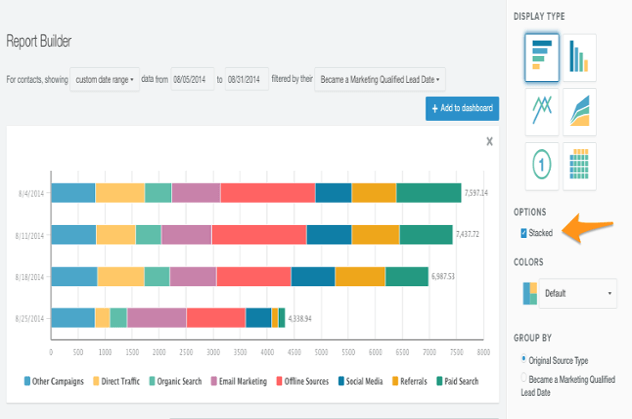Pick the table grid display type
Screen dimensions: 632x419
579,166
